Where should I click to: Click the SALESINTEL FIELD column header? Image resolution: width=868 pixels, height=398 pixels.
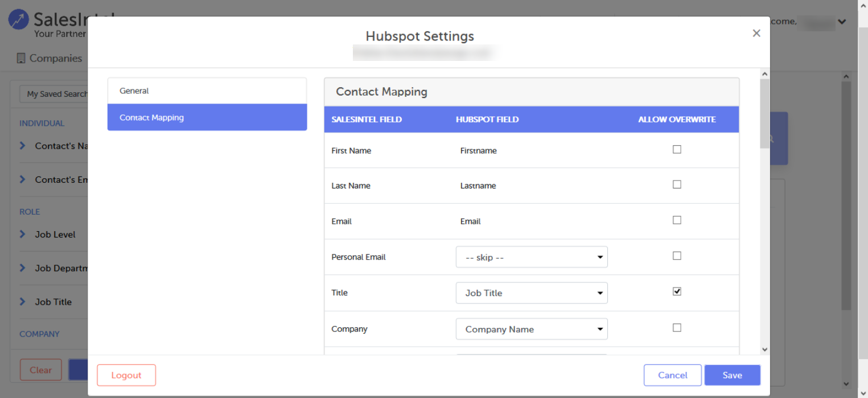pyautogui.click(x=367, y=120)
